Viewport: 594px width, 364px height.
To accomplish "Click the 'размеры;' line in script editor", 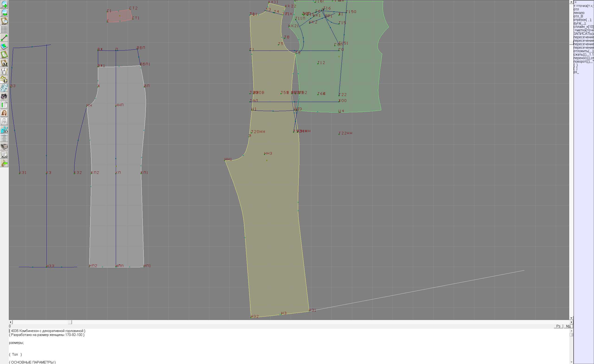I will point(16,343).
